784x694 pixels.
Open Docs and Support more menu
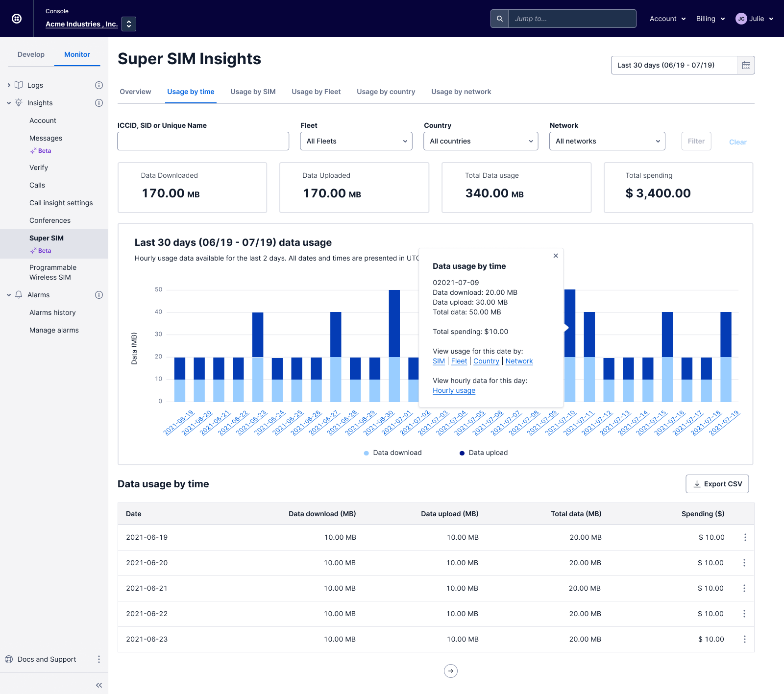tap(98, 659)
